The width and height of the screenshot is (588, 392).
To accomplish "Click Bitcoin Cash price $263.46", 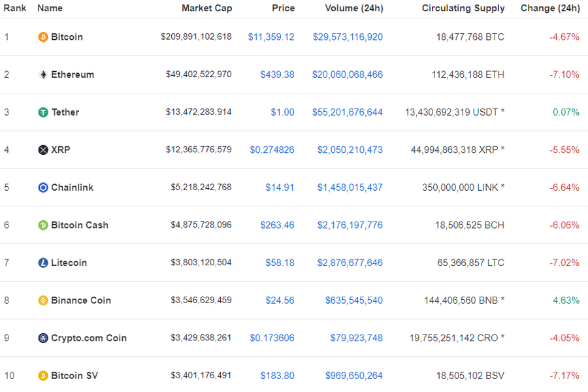I will point(278,225).
